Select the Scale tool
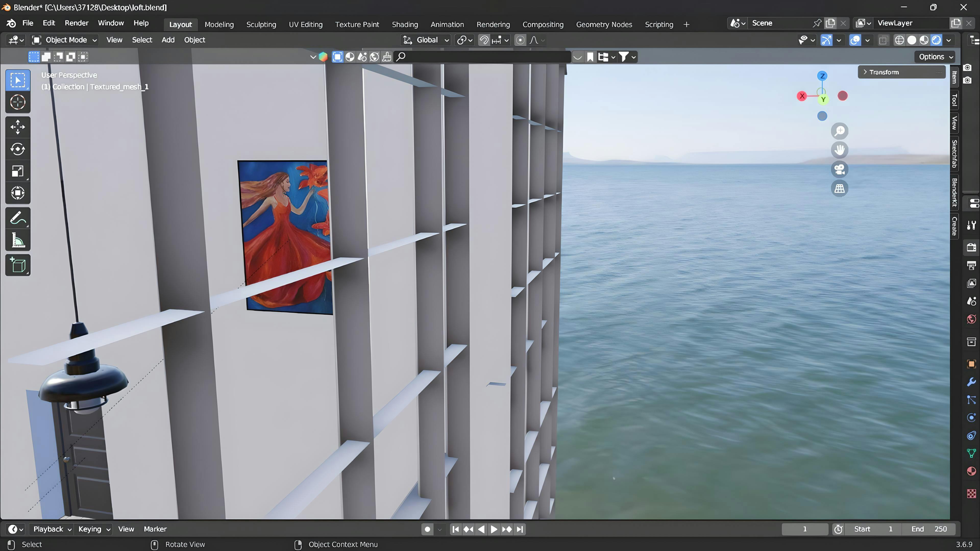Screen dimensions: 980x551 pos(18,171)
